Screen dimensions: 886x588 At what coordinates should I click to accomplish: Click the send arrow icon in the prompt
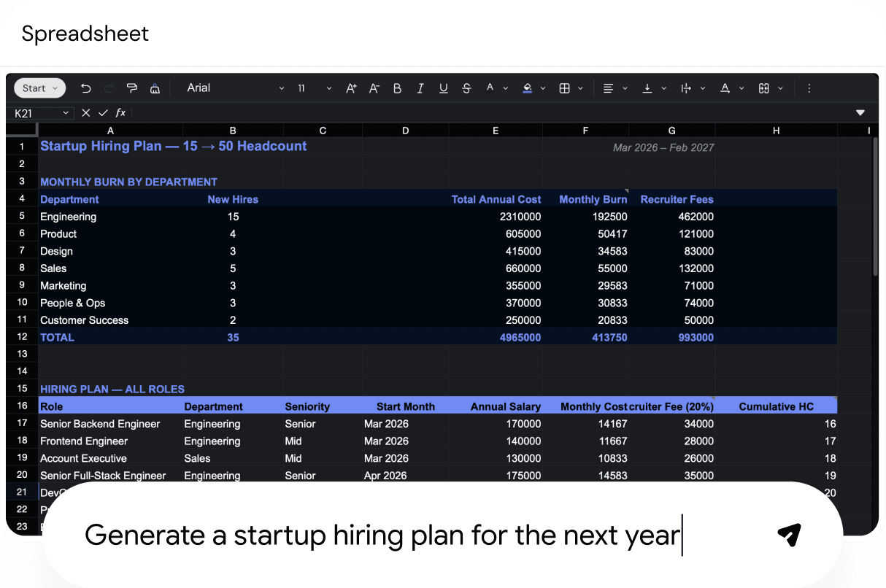pyautogui.click(x=789, y=535)
